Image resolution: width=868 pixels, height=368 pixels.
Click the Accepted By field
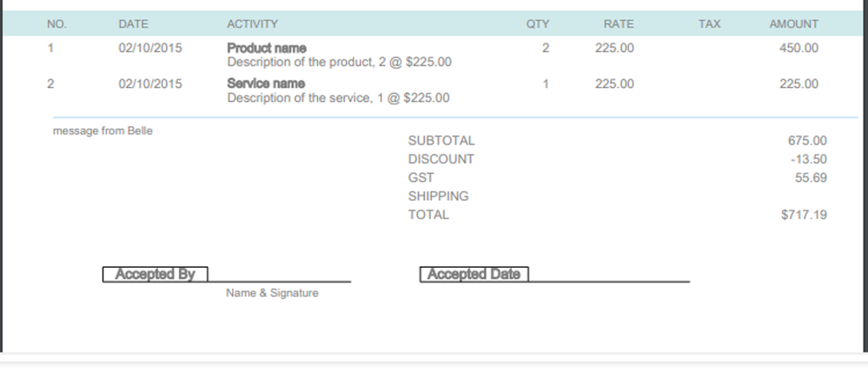coord(156,275)
